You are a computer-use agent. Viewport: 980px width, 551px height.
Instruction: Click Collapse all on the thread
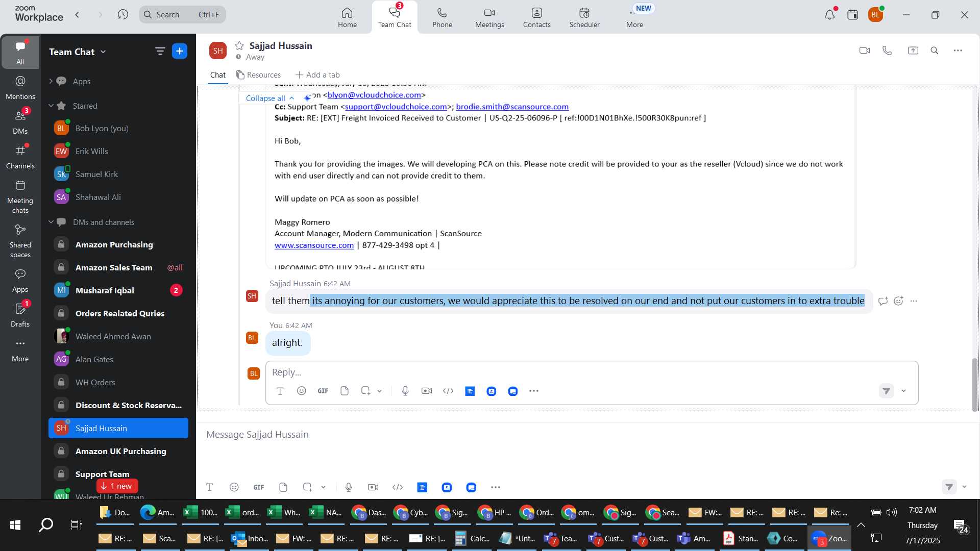[x=269, y=98]
